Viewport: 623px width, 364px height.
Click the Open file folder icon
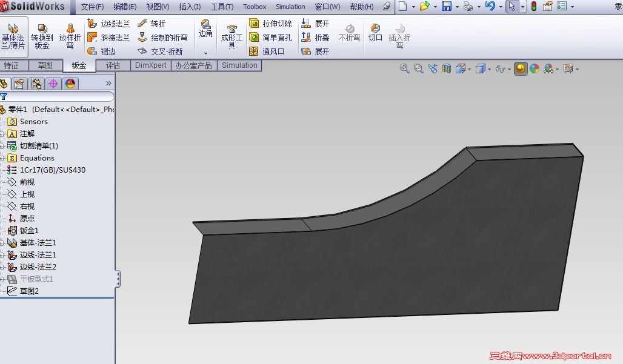[x=424, y=6]
